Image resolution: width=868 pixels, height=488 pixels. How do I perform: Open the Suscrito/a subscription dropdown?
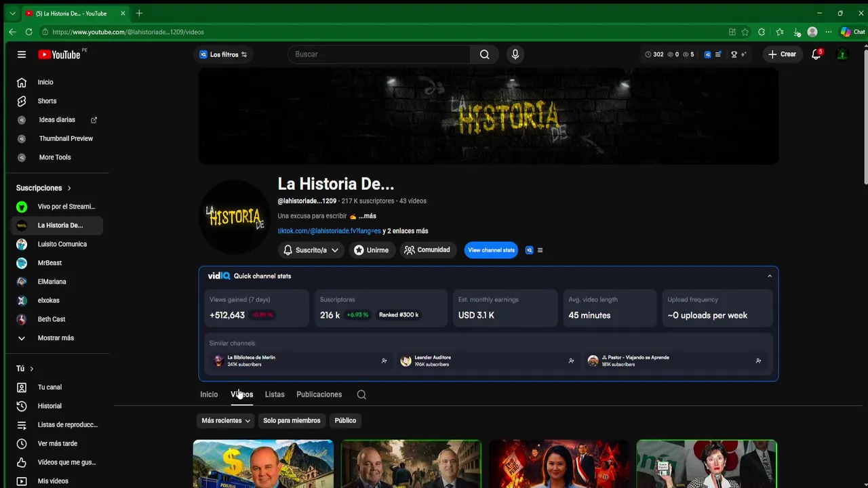[x=311, y=250]
